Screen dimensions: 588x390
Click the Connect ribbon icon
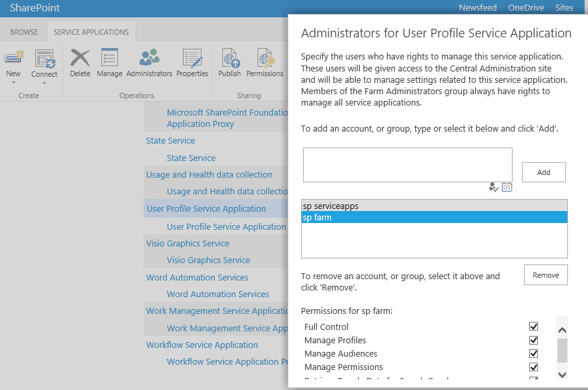[x=45, y=59]
